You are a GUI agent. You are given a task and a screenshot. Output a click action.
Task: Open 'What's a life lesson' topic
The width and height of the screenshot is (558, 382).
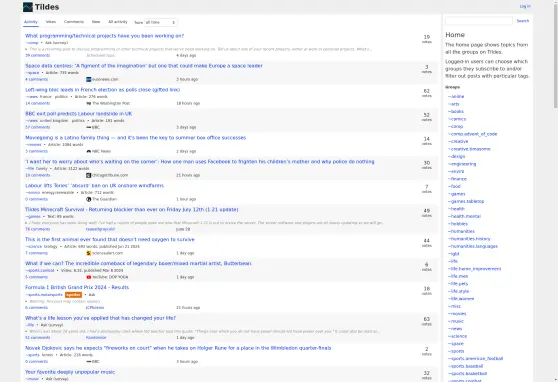click(100, 318)
